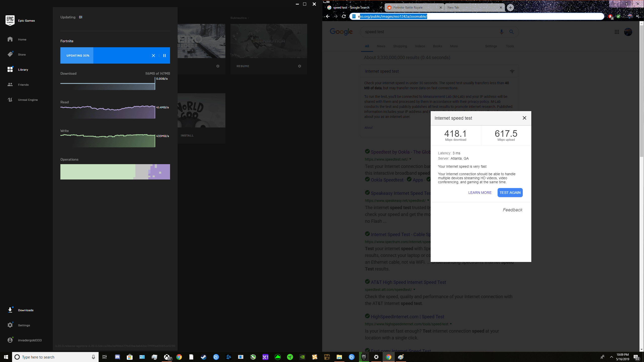Open the More search categories dropdown

pyautogui.click(x=454, y=46)
